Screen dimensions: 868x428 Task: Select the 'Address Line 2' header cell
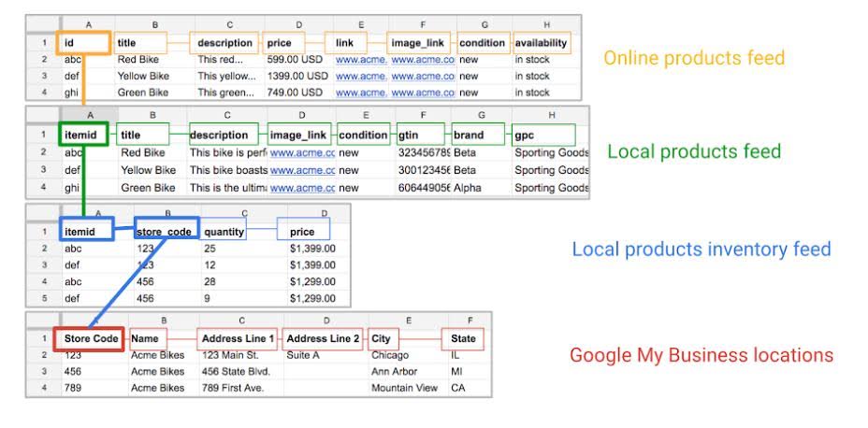(x=322, y=338)
